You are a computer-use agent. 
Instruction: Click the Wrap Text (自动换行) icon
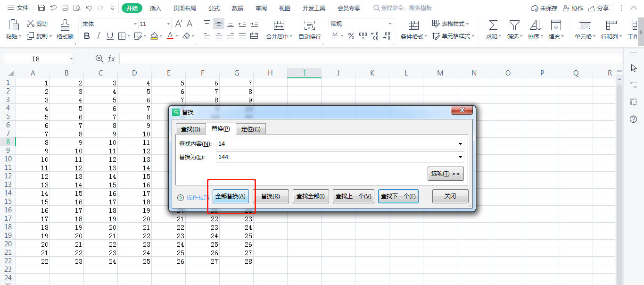310,25
